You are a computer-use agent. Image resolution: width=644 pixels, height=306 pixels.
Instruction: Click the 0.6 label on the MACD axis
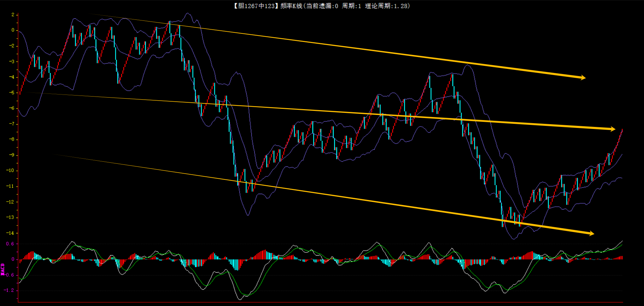pyautogui.click(x=10, y=244)
